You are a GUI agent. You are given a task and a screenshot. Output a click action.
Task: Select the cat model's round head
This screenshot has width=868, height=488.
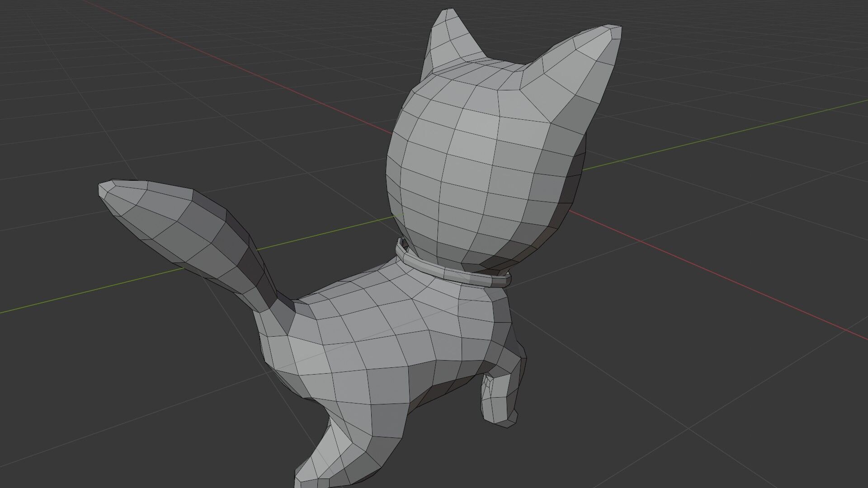point(486,167)
